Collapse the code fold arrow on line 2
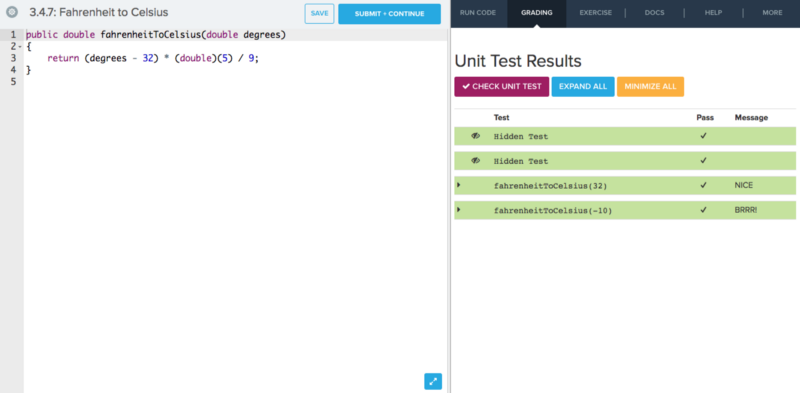Screen dimensions: 800x393 tap(20, 46)
